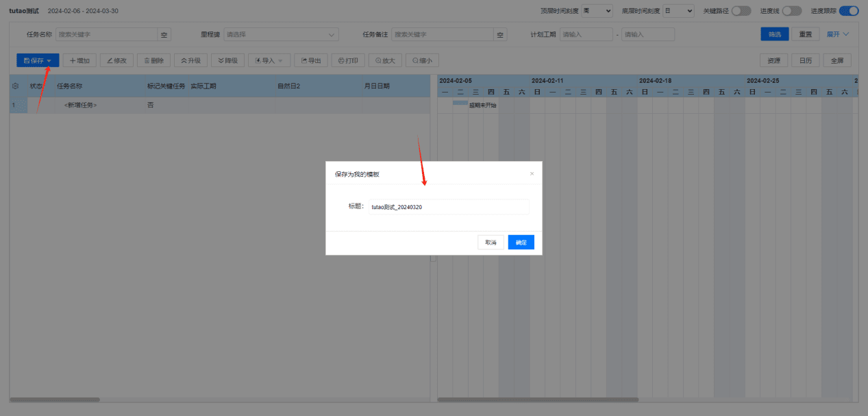Image resolution: width=868 pixels, height=416 pixels.
Task: Click the blue 筛选 filter button
Action: click(775, 34)
